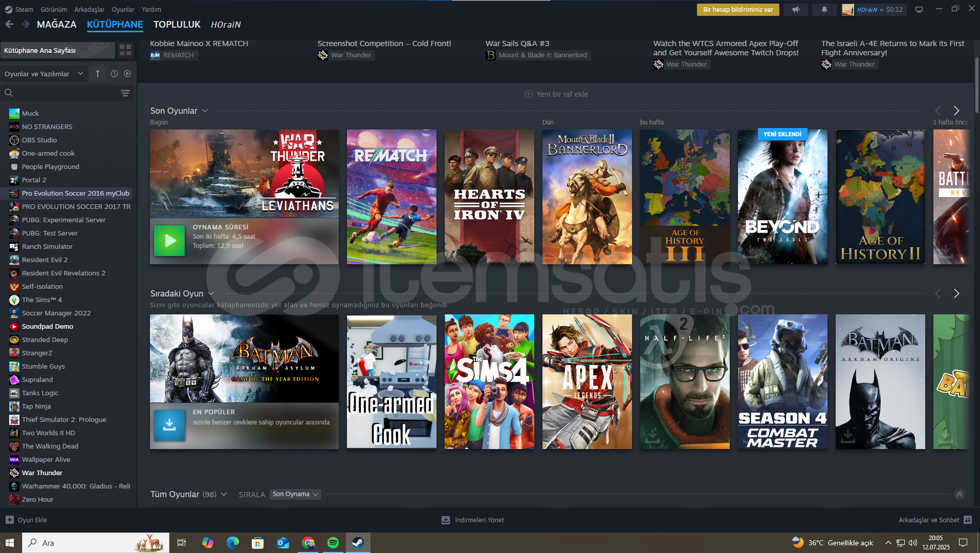The image size is (980, 553).
Task: Open Friends and Chat grid icon
Action: [967, 520]
